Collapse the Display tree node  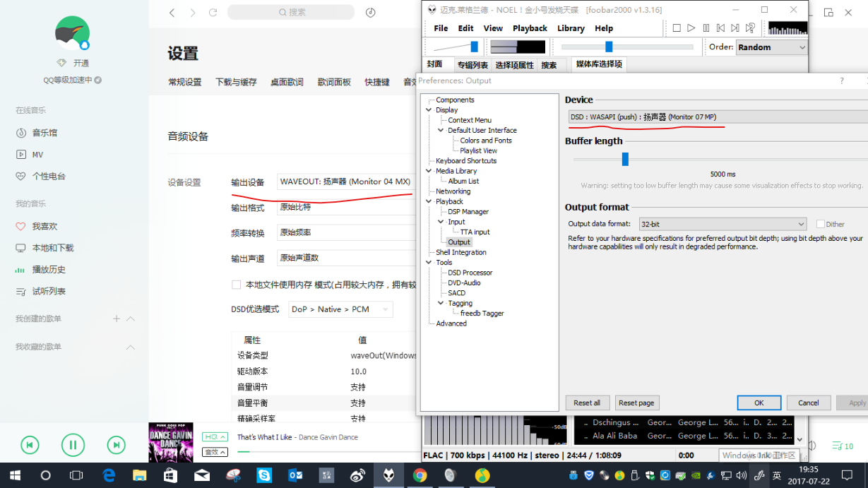tap(429, 110)
